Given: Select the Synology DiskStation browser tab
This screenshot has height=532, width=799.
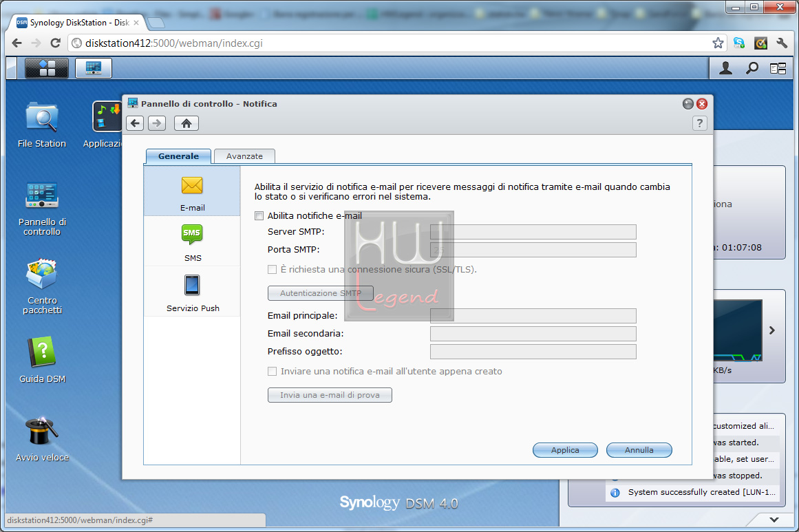Looking at the screenshot, I should pyautogui.click(x=78, y=23).
